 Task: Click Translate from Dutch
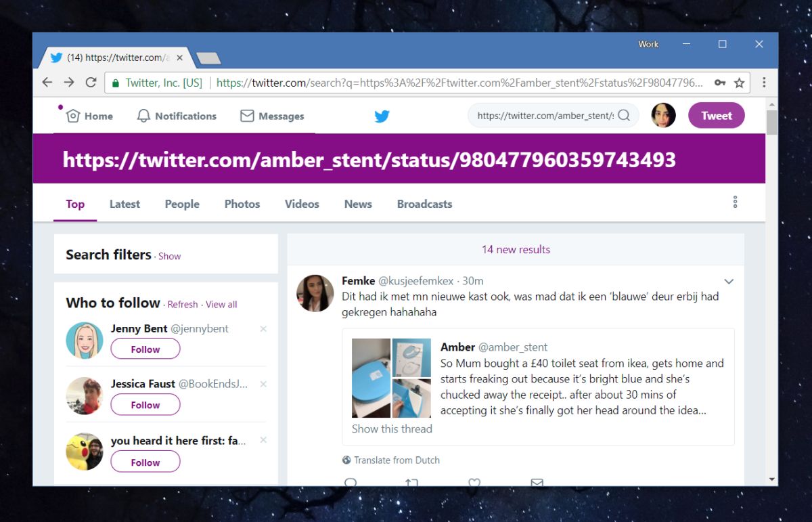[x=391, y=460]
